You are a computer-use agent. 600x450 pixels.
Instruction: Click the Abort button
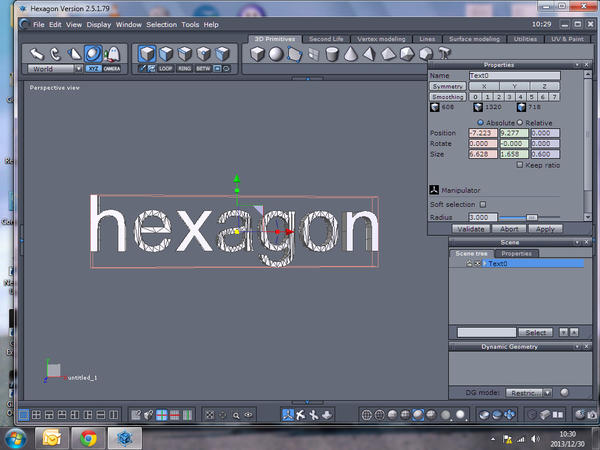pyautogui.click(x=509, y=229)
